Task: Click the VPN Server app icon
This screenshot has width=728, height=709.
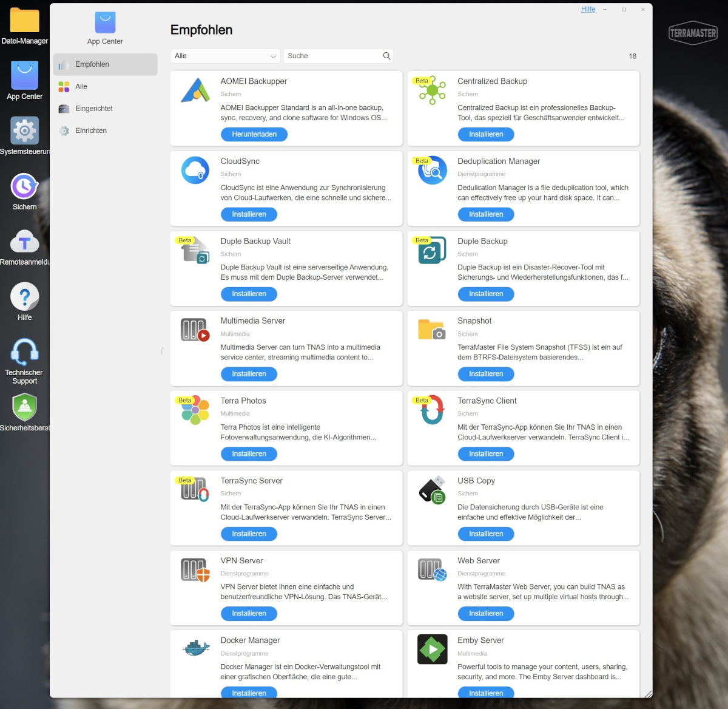Action: (x=195, y=570)
